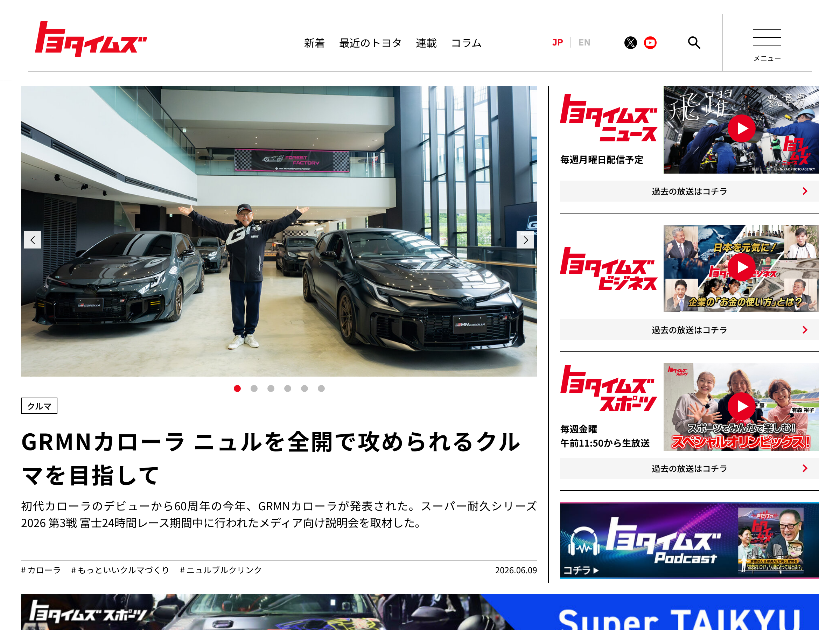Select the second carousel dot
Viewport: 840px width, 630px height.
[x=254, y=388]
